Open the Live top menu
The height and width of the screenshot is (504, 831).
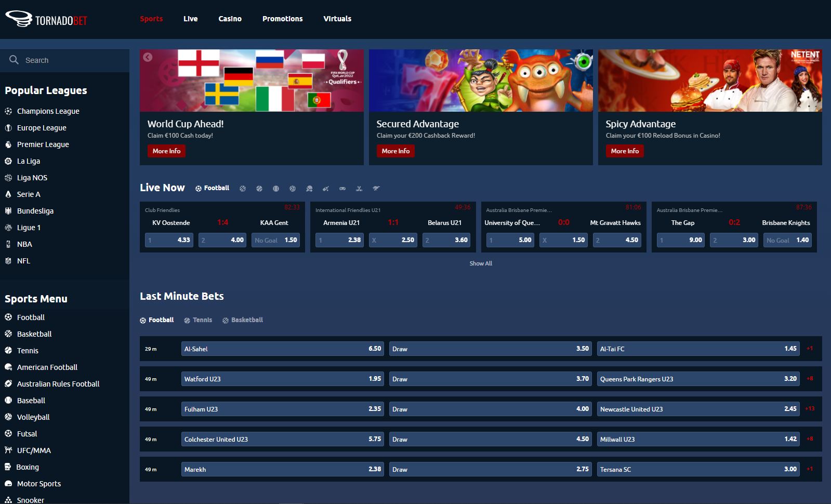click(190, 19)
